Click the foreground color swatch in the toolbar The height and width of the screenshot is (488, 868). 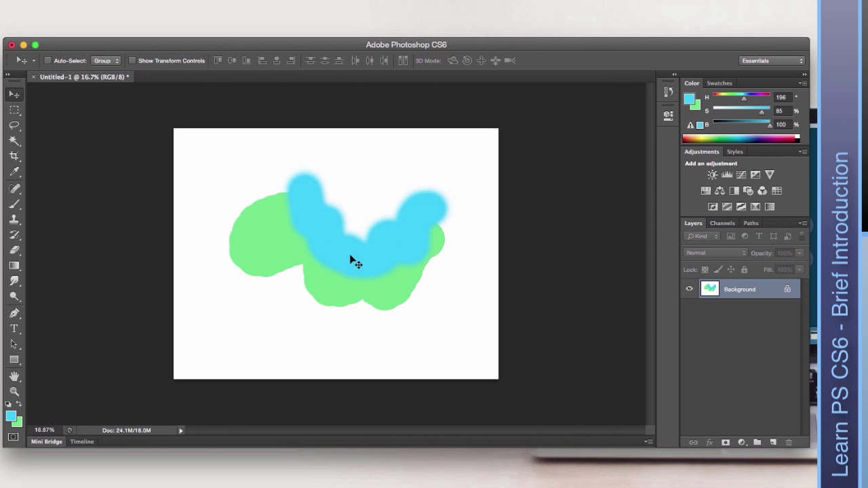[11, 416]
